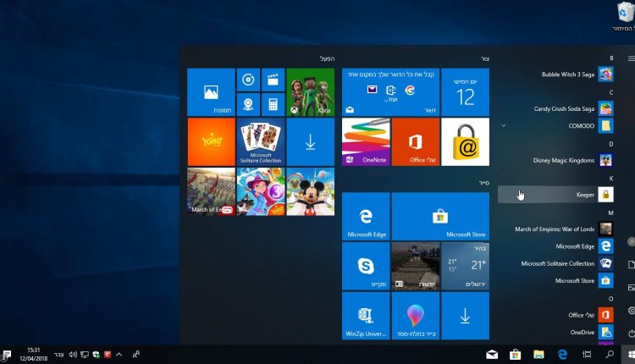Open the Movies & TV small tile
This screenshot has height=364, width=635.
pos(273,80)
